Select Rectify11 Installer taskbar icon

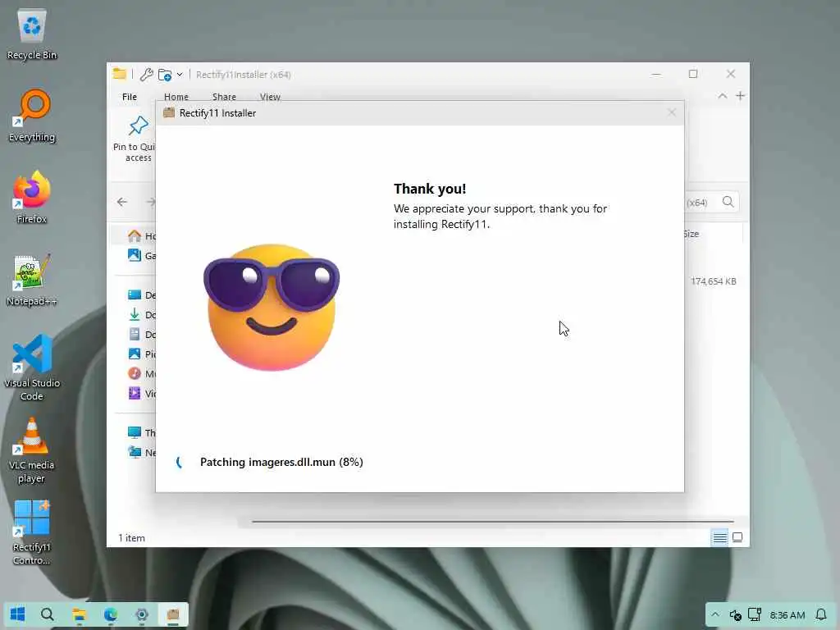[172, 614]
